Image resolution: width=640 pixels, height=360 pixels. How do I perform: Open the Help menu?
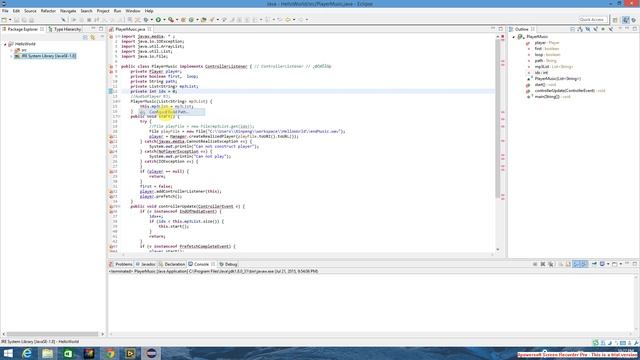149,11
